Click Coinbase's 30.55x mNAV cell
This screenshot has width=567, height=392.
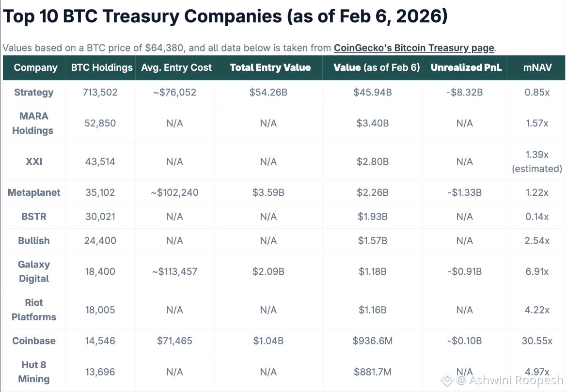[537, 341]
